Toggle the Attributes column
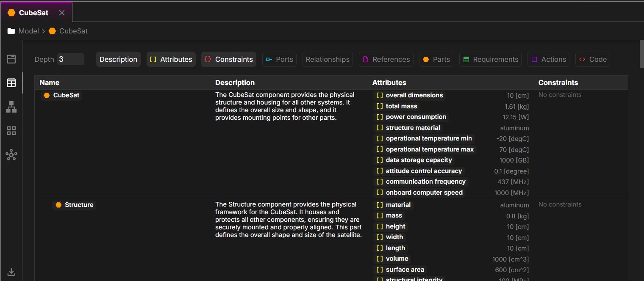 click(171, 59)
